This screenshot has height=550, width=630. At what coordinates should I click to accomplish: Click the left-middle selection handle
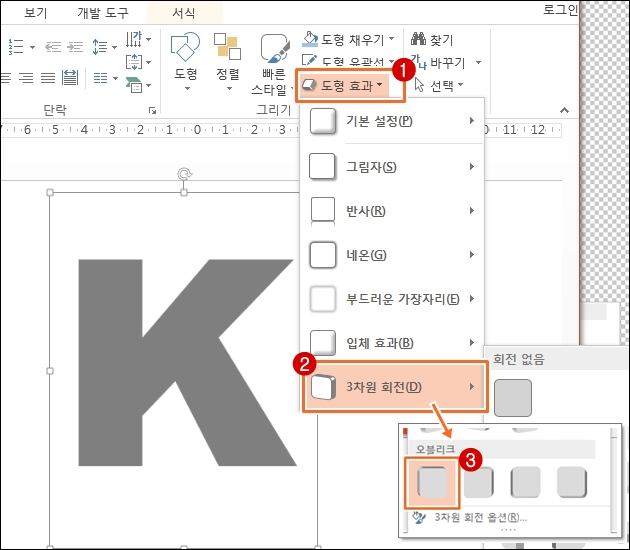(50, 371)
